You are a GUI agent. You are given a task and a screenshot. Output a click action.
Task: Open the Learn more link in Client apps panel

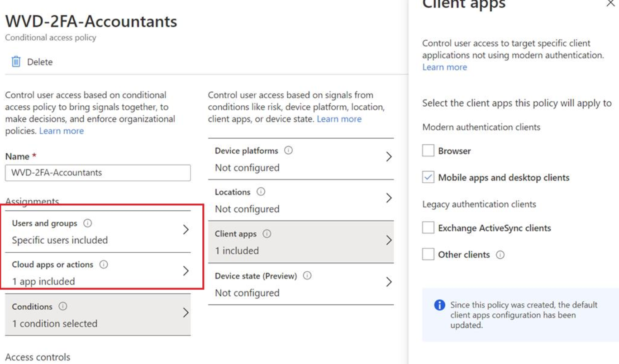pyautogui.click(x=445, y=67)
